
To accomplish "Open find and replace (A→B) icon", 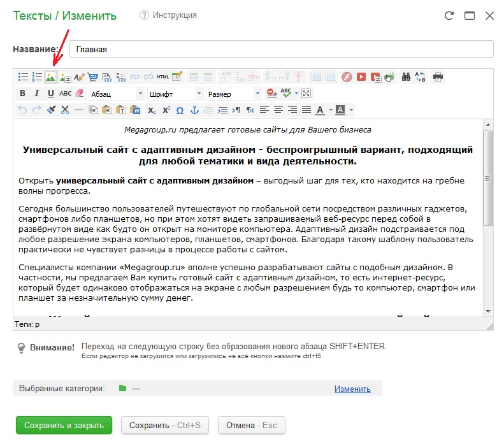I will tap(420, 77).
